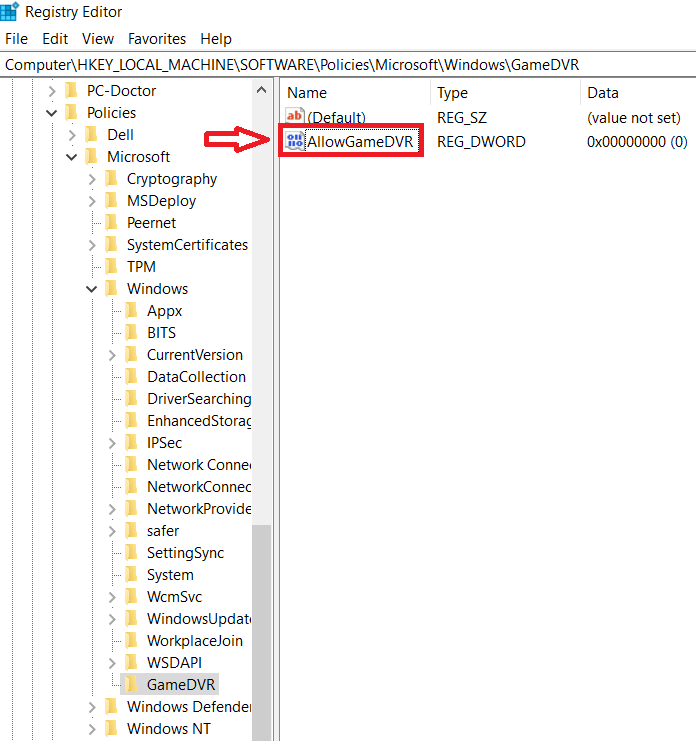Expand the WindowsUpdate key arrow
Screen dimensions: 696x741
112,619
